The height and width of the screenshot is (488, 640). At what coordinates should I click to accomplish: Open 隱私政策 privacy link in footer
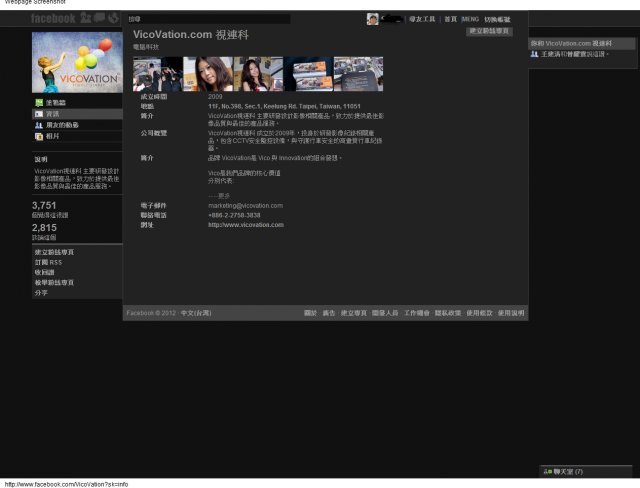[x=448, y=313]
